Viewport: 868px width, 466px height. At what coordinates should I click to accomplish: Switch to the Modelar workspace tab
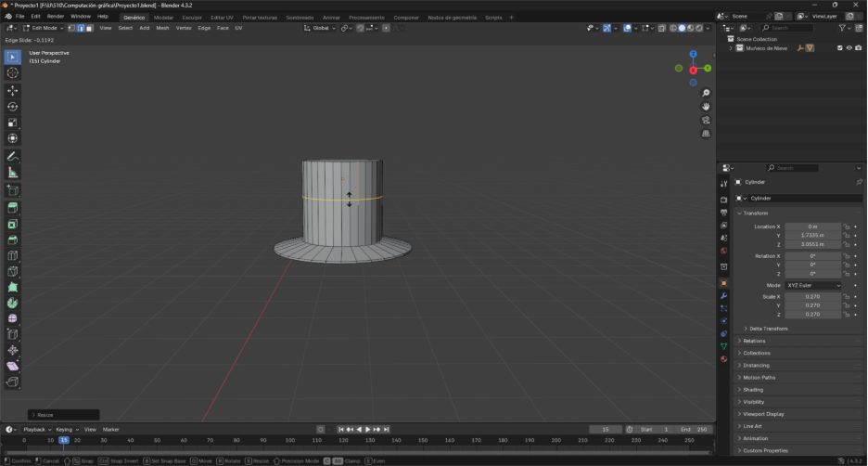point(163,17)
